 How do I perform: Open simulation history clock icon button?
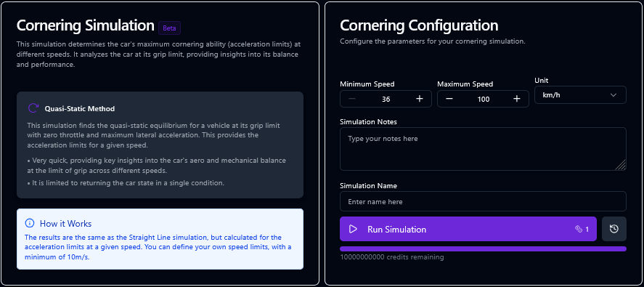(x=614, y=229)
